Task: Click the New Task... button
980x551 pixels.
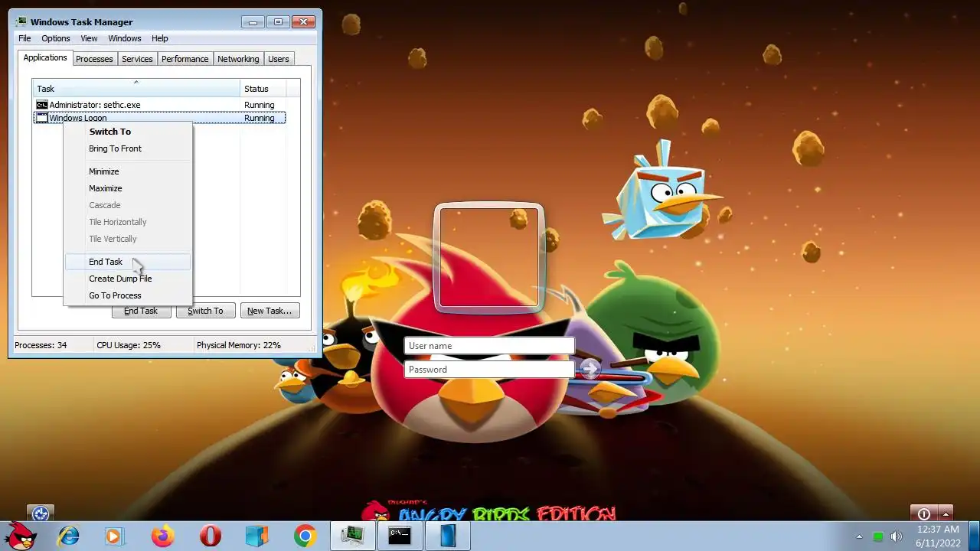Action: tap(269, 311)
